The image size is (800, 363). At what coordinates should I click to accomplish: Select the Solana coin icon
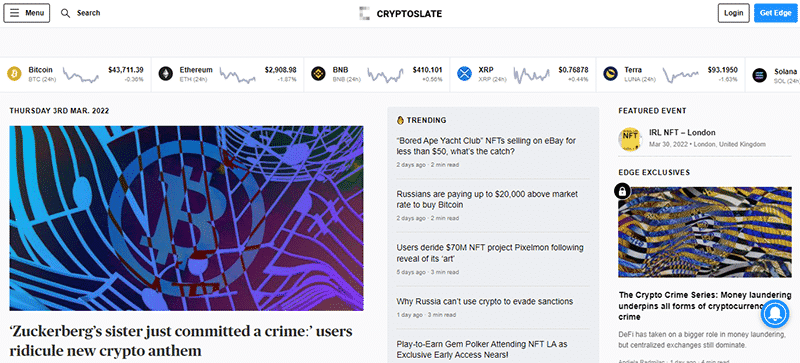click(x=760, y=75)
